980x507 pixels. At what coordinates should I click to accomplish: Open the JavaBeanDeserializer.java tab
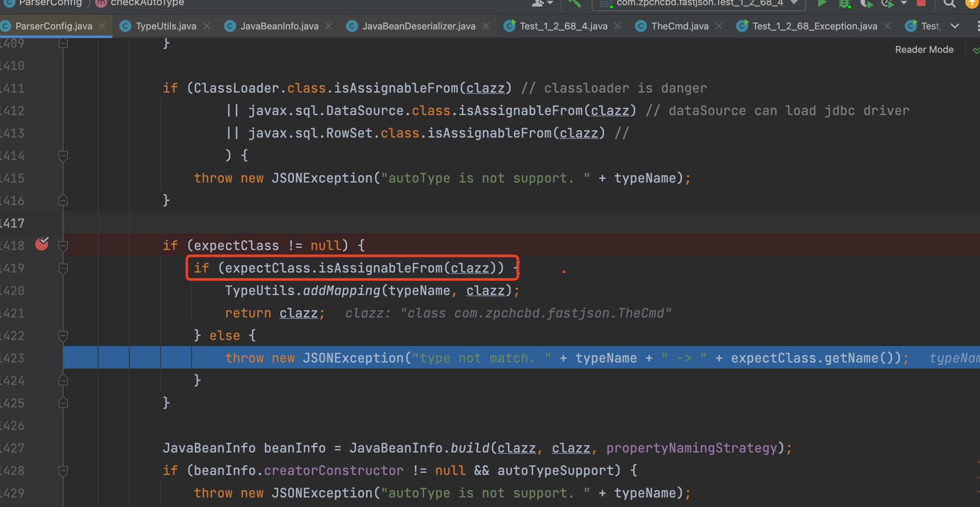coord(418,26)
